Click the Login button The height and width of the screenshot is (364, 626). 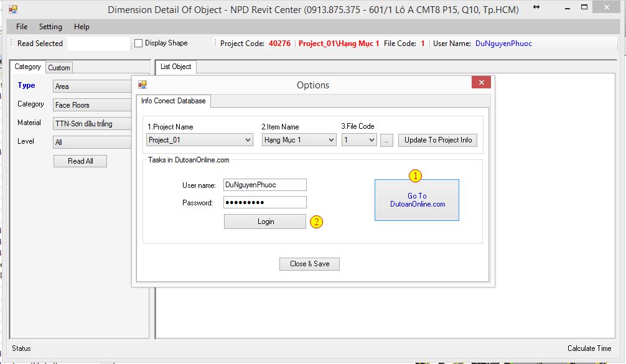click(x=265, y=222)
